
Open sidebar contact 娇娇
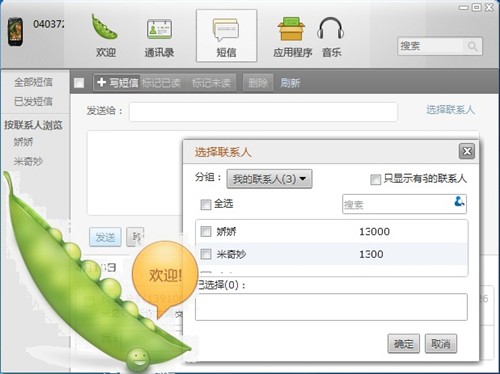[x=23, y=142]
